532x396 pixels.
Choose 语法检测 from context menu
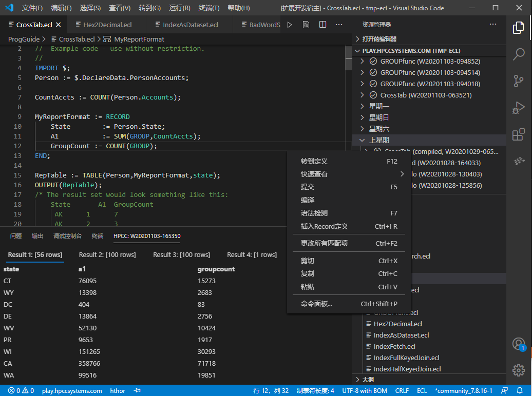(349, 213)
